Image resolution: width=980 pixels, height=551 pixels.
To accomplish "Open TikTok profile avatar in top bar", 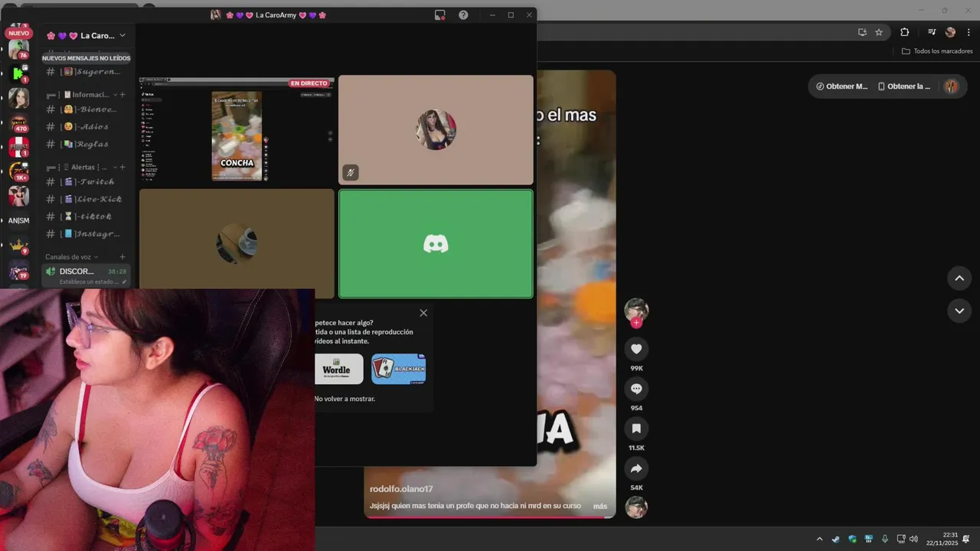I will (951, 86).
